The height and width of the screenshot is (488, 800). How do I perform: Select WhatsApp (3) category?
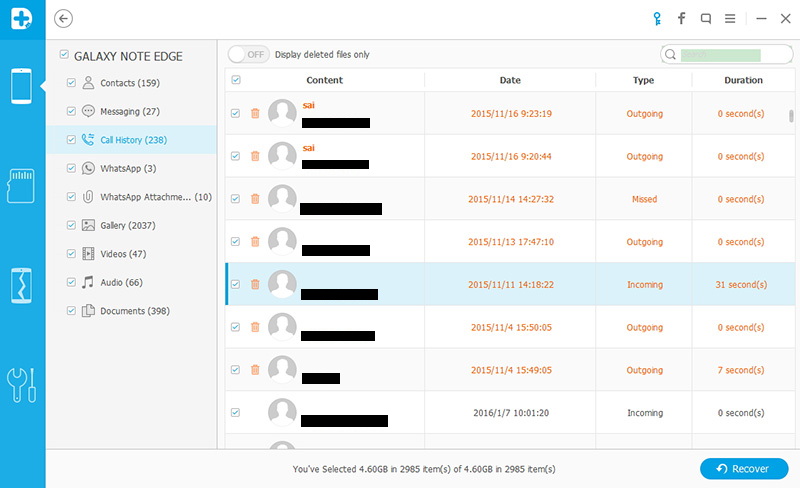tap(128, 168)
